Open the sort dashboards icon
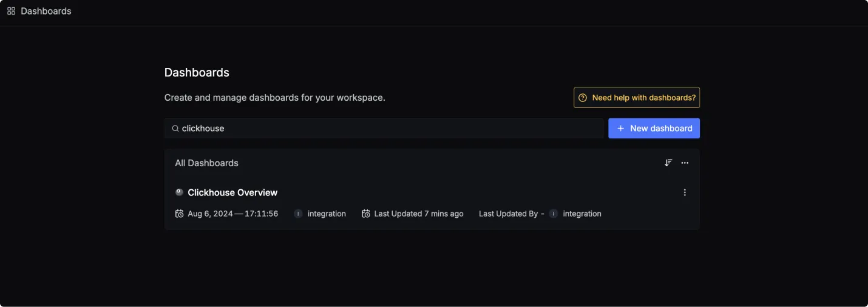 coord(668,163)
